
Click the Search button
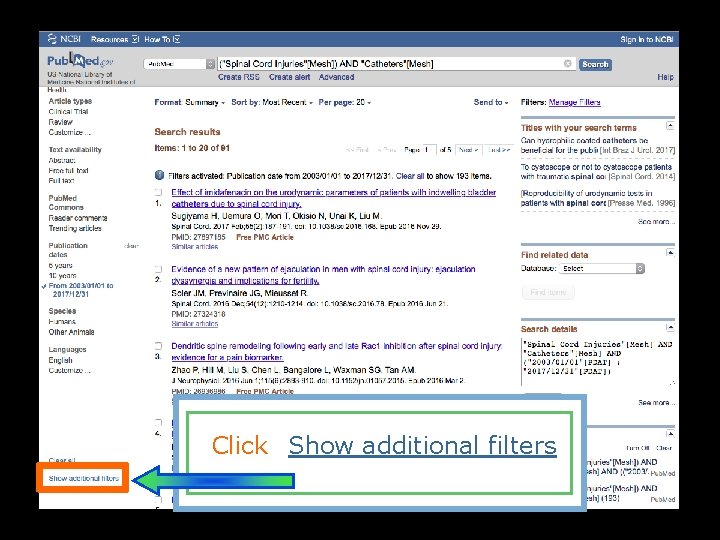point(595,64)
